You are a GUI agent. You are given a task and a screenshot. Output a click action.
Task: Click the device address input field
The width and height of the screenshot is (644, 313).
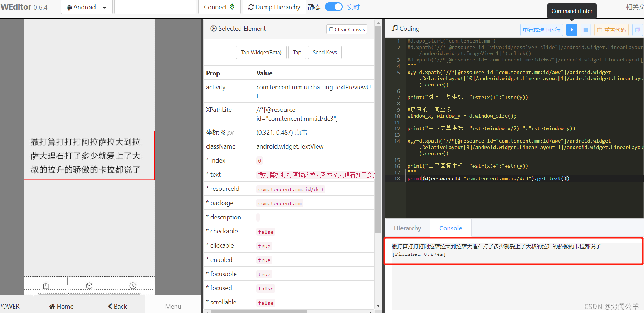pyautogui.click(x=155, y=7)
